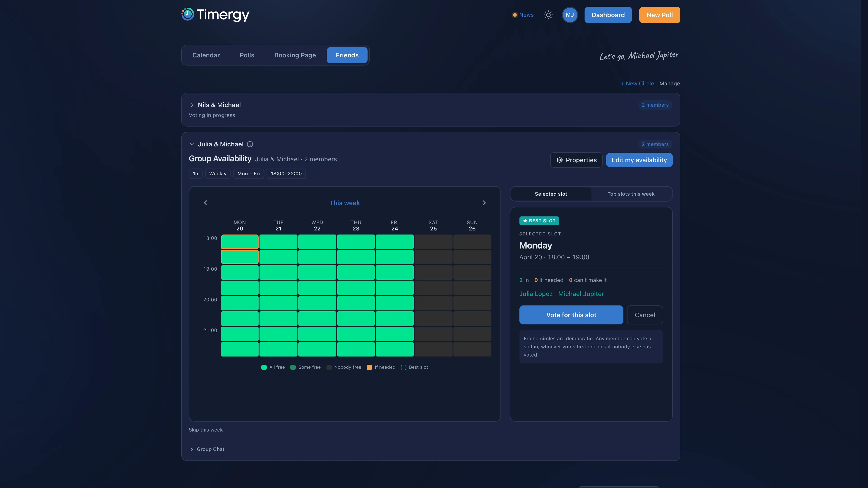
Task: Click the SUN 26 column header
Action: [472, 225]
